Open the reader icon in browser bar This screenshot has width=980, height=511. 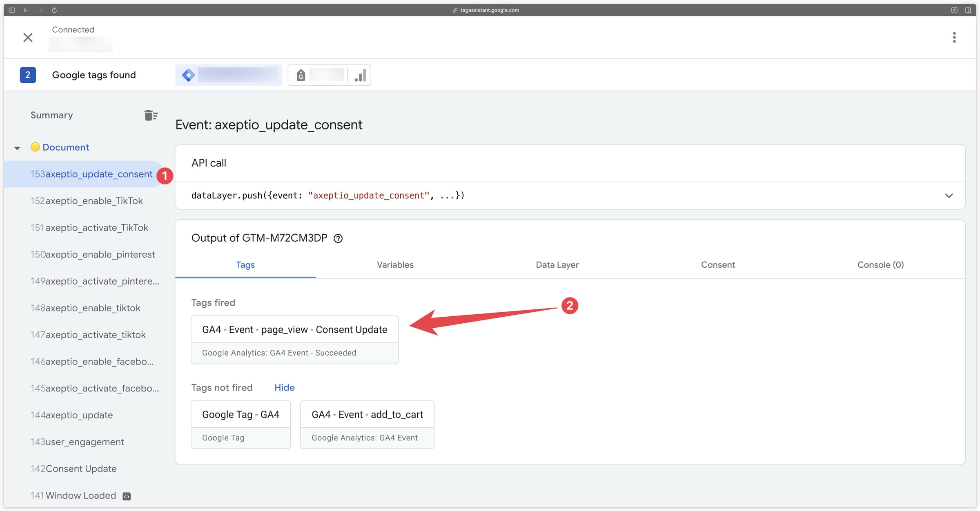(x=954, y=10)
